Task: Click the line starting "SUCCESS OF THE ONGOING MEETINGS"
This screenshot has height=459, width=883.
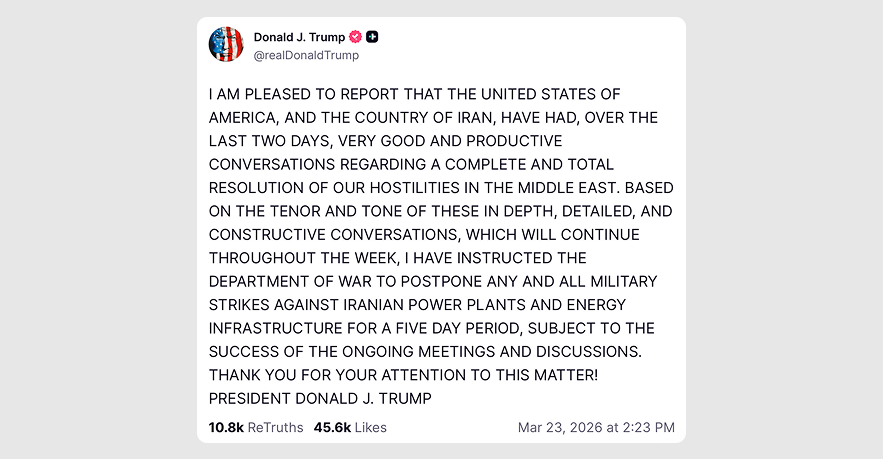Action: 424,352
